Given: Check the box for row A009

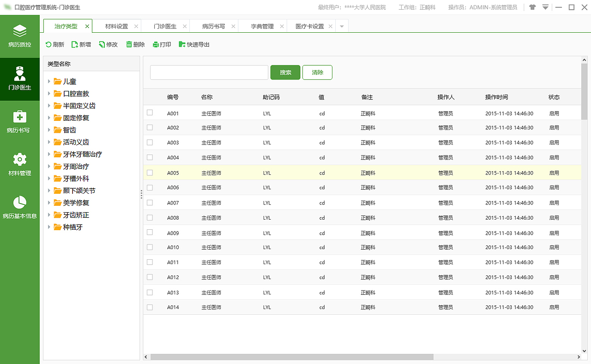Looking at the screenshot, I should point(150,233).
